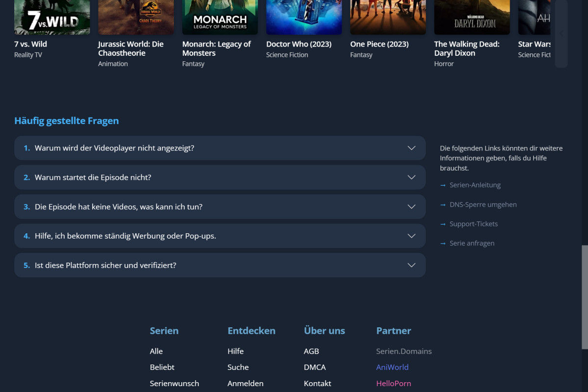588x392 pixels.
Task: Click the arrow icon beside Serie anfragen
Action: [x=443, y=243]
